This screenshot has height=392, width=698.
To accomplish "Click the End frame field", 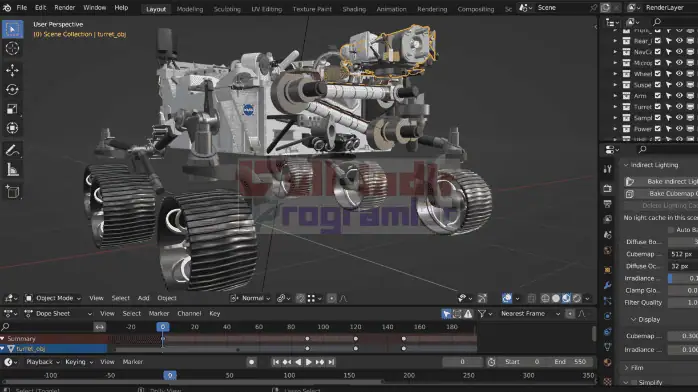I will pyautogui.click(x=572, y=362).
